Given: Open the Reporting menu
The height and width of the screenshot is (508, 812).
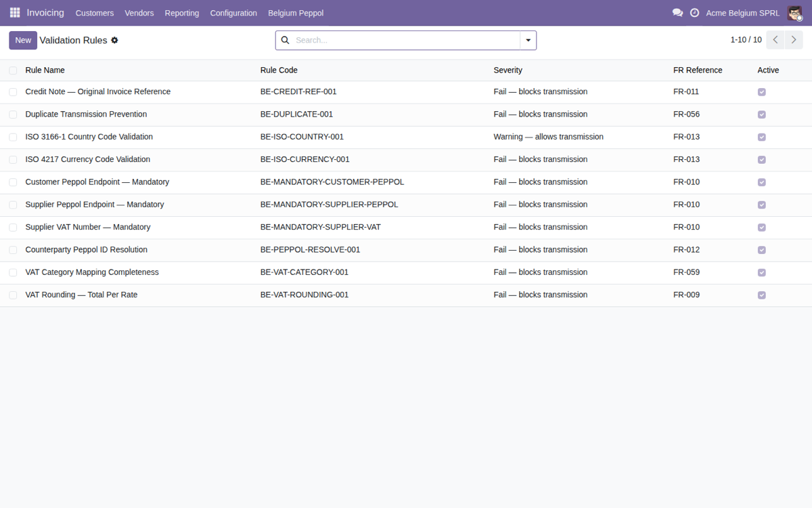Looking at the screenshot, I should [x=182, y=13].
